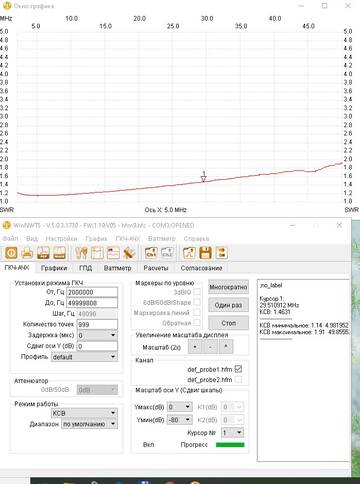Click the green Прогресс progress bar
The height and width of the screenshot is (484, 360).
click(230, 445)
